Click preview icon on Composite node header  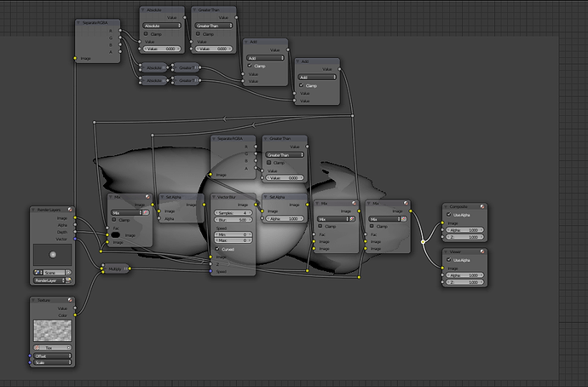pyautogui.click(x=482, y=206)
